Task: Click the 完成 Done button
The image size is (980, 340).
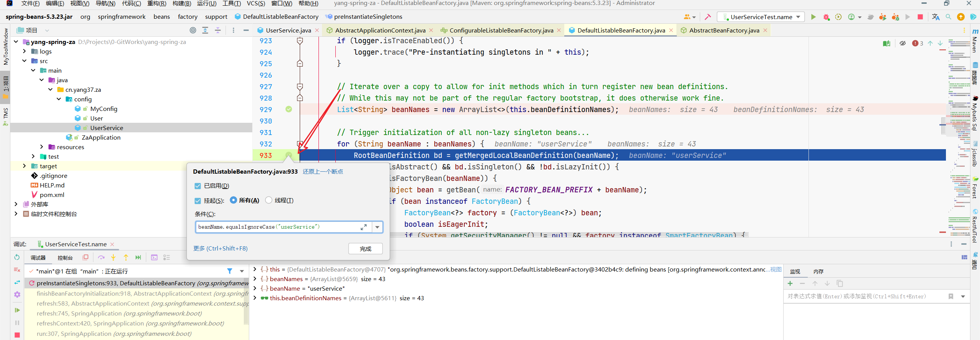Action: tap(366, 249)
